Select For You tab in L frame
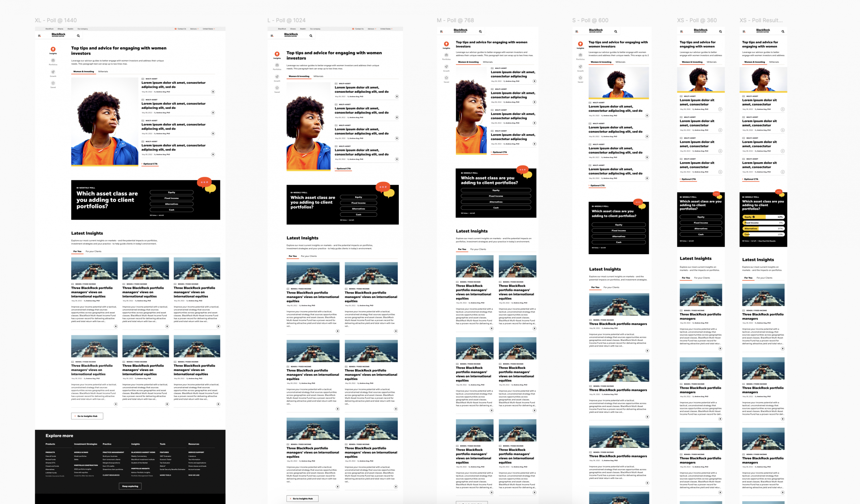The height and width of the screenshot is (504, 860). [x=293, y=256]
